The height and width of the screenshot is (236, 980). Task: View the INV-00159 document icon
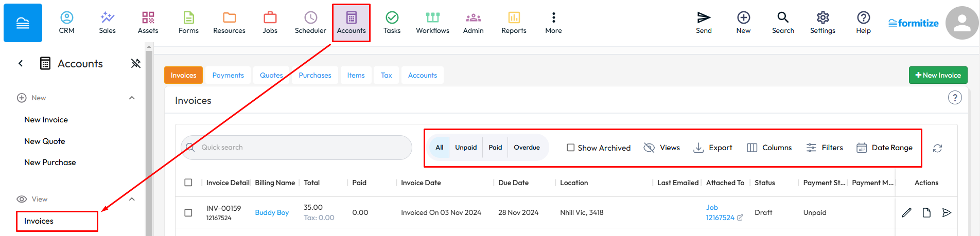[926, 212]
